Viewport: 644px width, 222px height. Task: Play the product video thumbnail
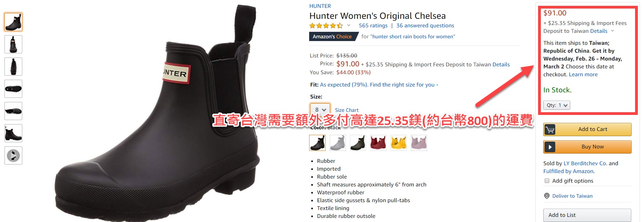coord(13,156)
